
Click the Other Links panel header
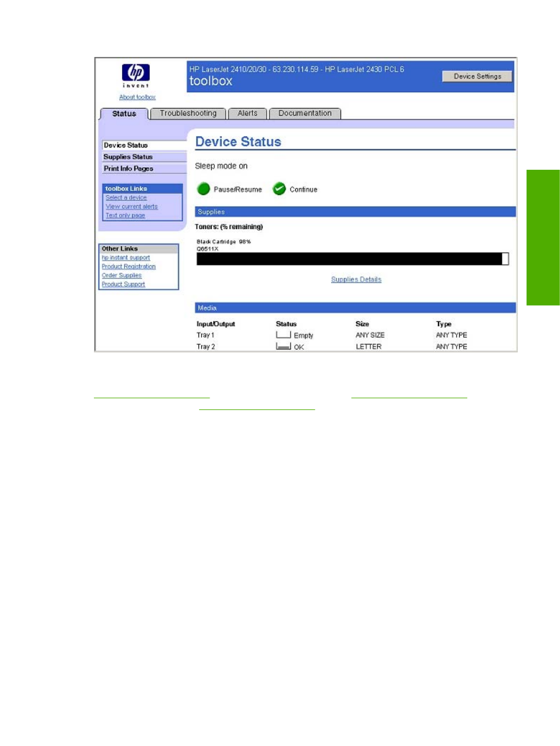coord(139,248)
